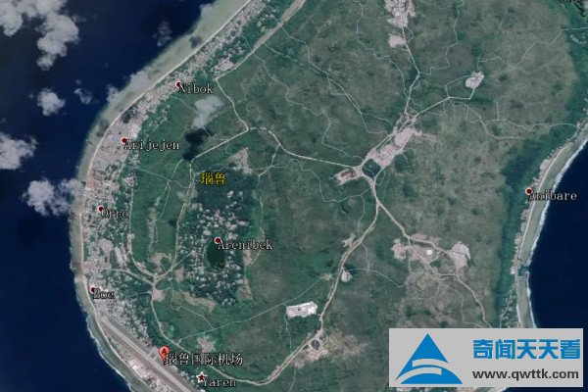Click the red dot marker beside Anibare
The width and height of the screenshot is (588, 392).
click(529, 191)
